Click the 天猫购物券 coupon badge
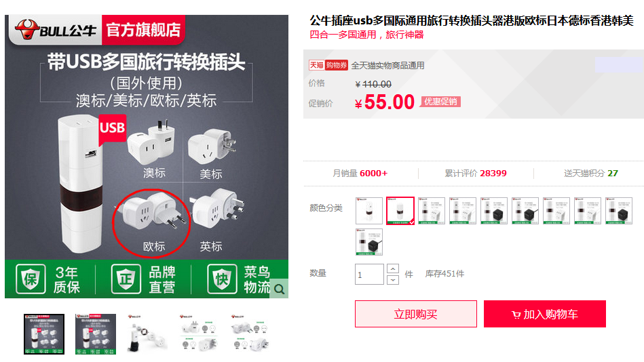Screen dimensions: 644x362 (328, 65)
